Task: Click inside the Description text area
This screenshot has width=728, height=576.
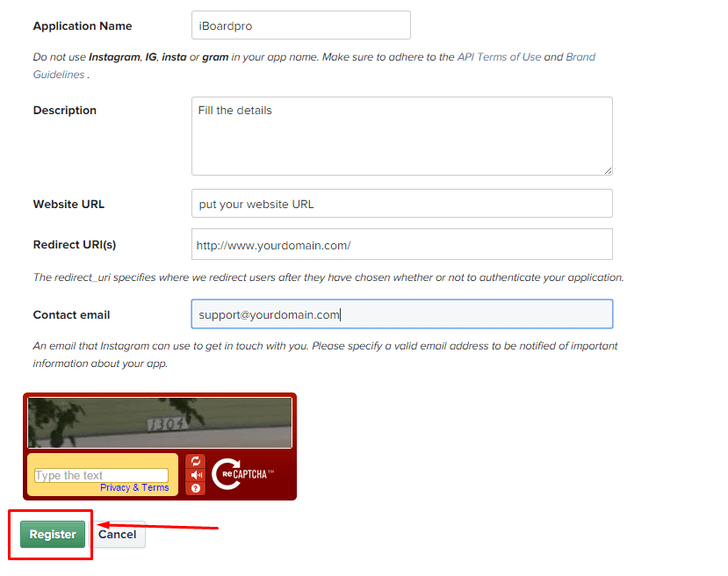Action: coord(402,136)
